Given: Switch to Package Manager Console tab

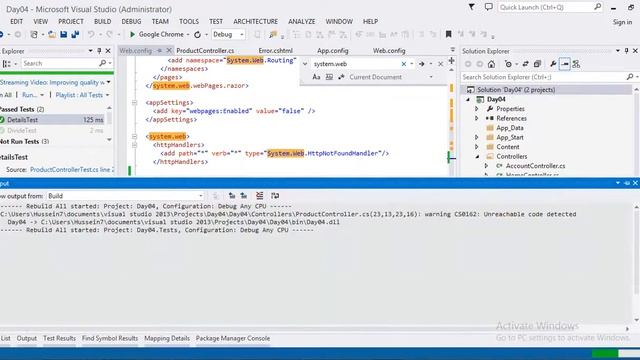Looking at the screenshot, I should coord(233,338).
